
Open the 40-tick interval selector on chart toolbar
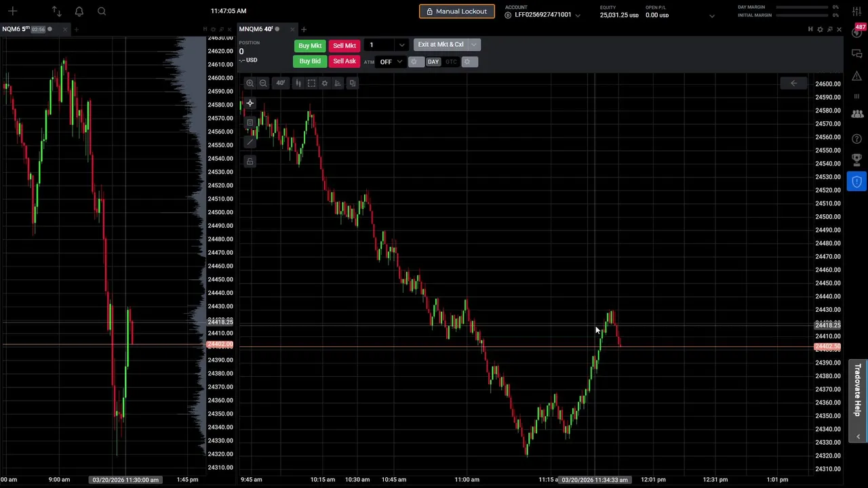[x=280, y=83]
